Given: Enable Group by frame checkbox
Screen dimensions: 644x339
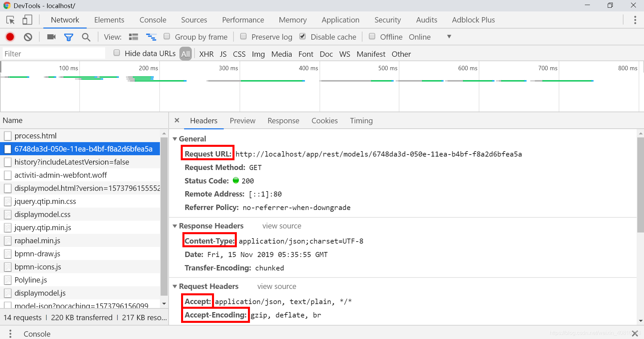Looking at the screenshot, I should click(x=167, y=36).
